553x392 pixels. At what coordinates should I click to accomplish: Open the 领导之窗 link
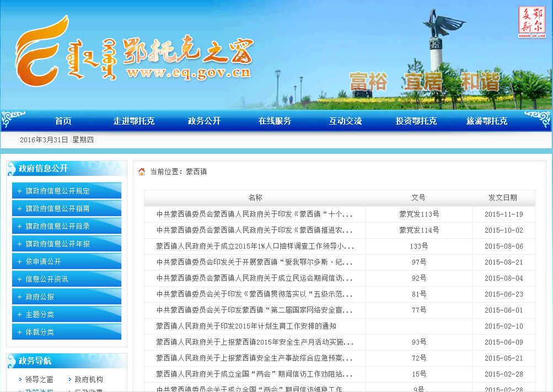point(39,379)
